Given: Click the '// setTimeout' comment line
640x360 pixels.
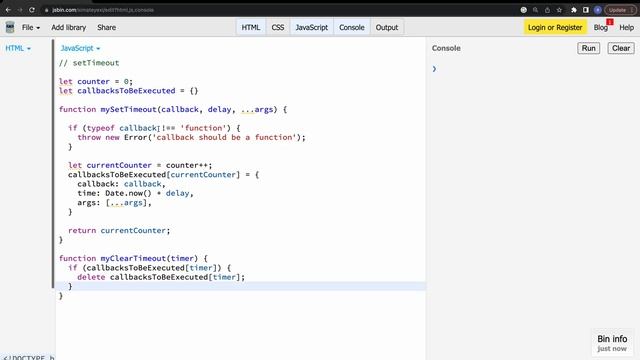Looking at the screenshot, I should [89, 63].
